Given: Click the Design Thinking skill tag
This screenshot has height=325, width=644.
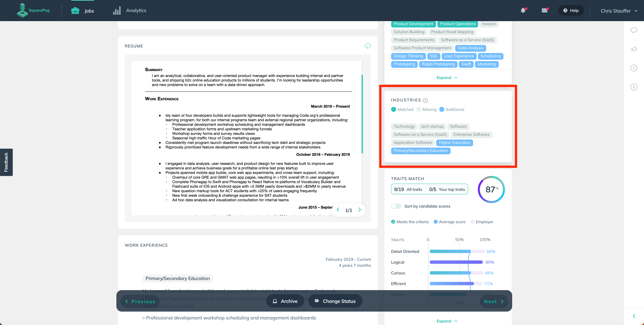Looking at the screenshot, I should pyautogui.click(x=408, y=56).
